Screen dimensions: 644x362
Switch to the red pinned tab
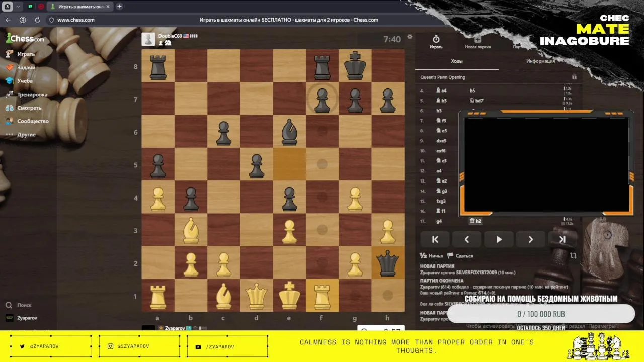click(x=41, y=7)
